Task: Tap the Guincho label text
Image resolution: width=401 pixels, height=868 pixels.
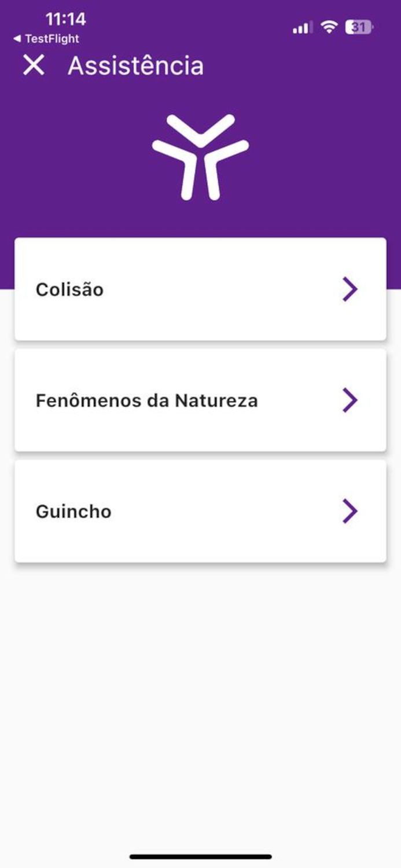Action: (x=73, y=511)
